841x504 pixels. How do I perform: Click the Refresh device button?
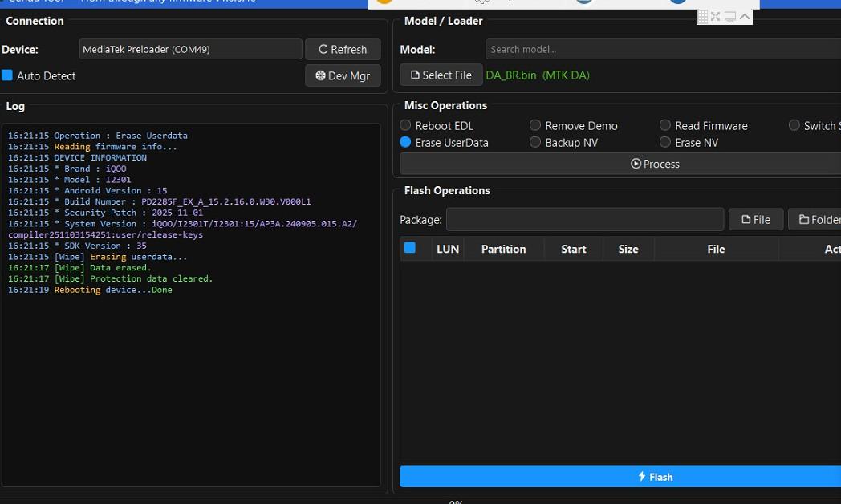[x=343, y=49]
